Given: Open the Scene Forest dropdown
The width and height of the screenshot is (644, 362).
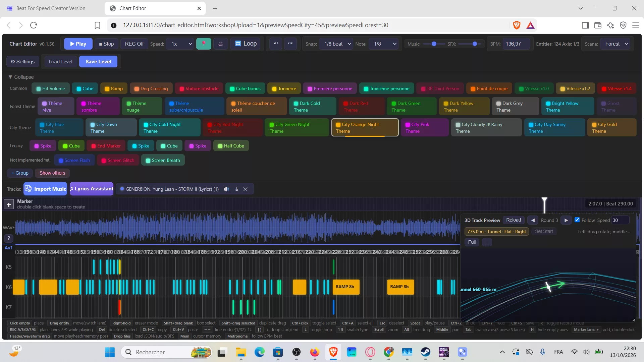Looking at the screenshot, I should click(615, 44).
